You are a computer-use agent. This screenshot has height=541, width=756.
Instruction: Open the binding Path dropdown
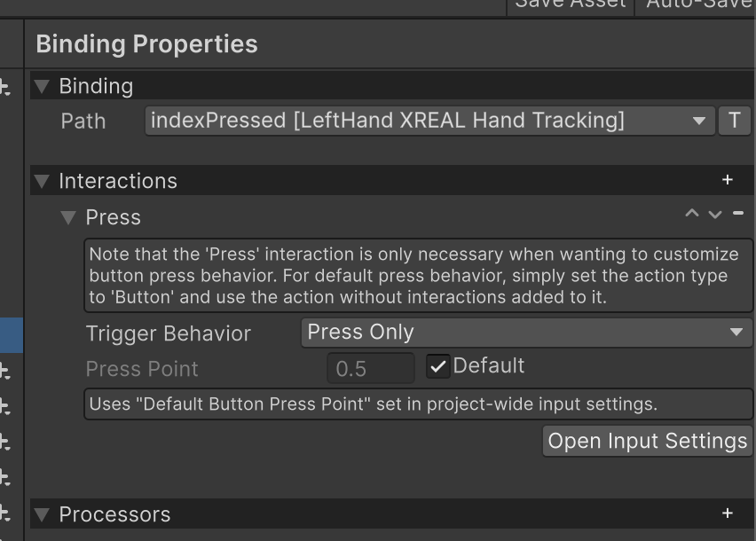click(698, 121)
